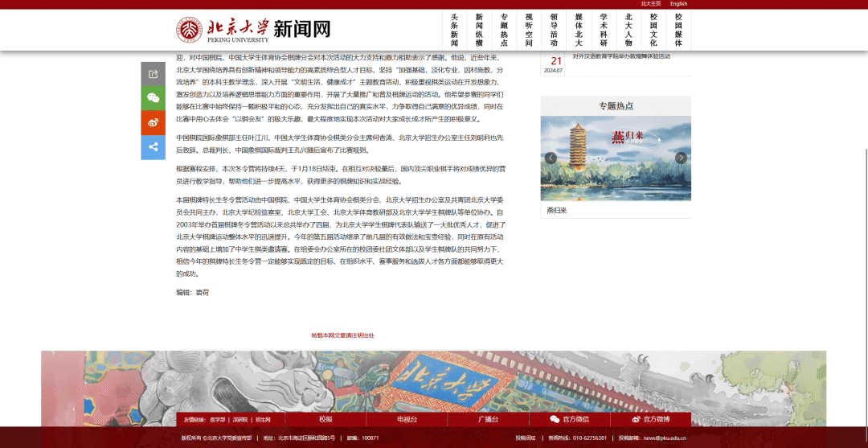This screenshot has width=868, height=448.
Task: Share article via green WeChat icon
Action: tap(154, 99)
